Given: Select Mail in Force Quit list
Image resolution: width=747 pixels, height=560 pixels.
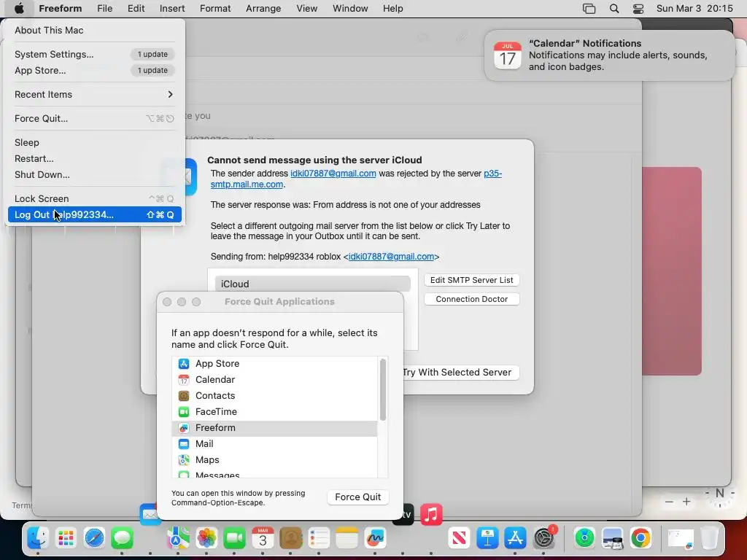Looking at the screenshot, I should pyautogui.click(x=274, y=444).
